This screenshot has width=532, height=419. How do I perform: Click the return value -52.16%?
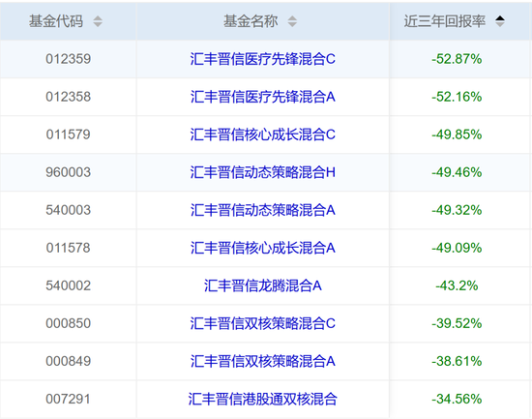tap(457, 97)
